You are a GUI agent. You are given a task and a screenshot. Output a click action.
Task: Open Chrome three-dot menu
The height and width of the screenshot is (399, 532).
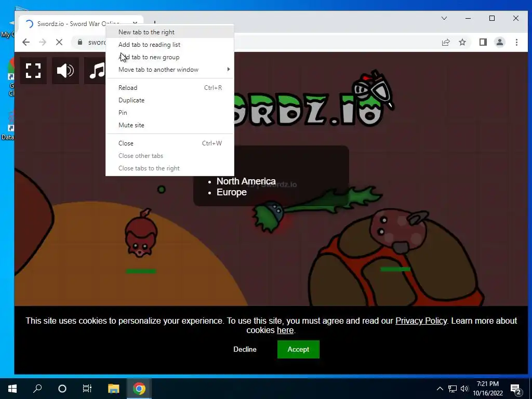pyautogui.click(x=516, y=42)
